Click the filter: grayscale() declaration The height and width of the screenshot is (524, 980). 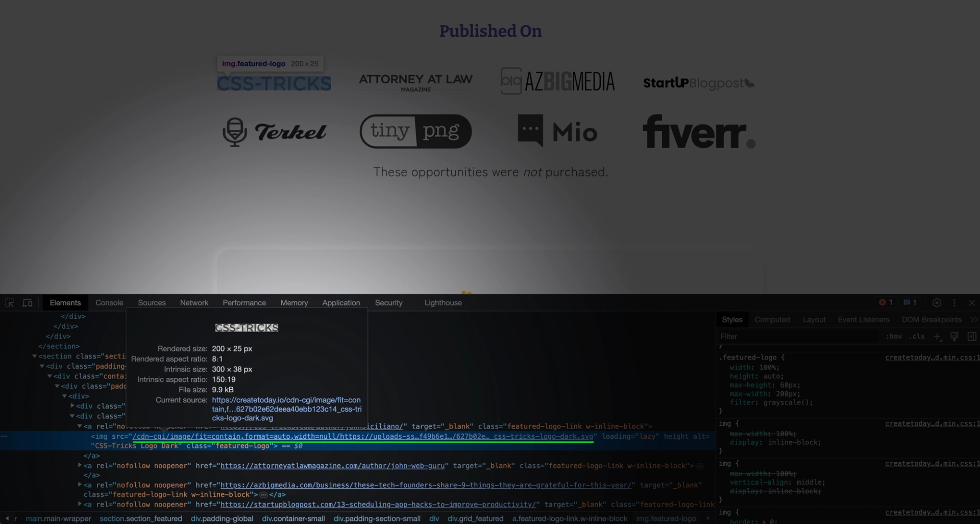pyautogui.click(x=771, y=402)
